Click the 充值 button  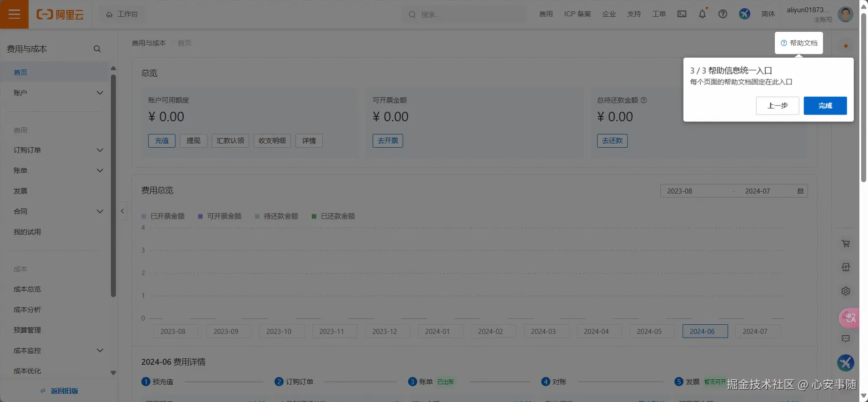point(162,141)
